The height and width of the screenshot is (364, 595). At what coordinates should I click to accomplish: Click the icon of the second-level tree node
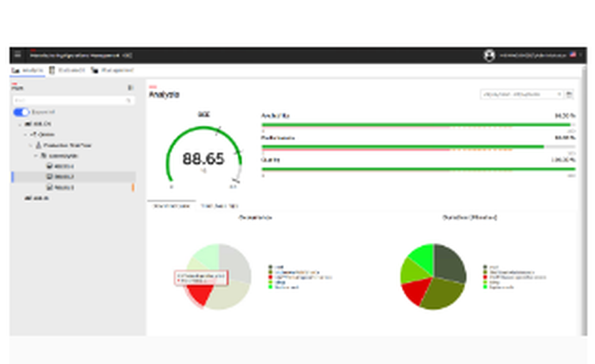click(33, 134)
